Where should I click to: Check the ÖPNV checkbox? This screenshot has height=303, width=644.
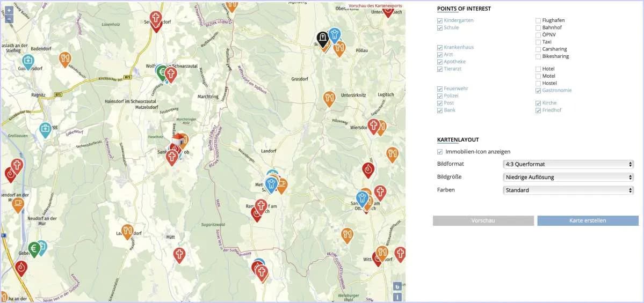click(538, 35)
